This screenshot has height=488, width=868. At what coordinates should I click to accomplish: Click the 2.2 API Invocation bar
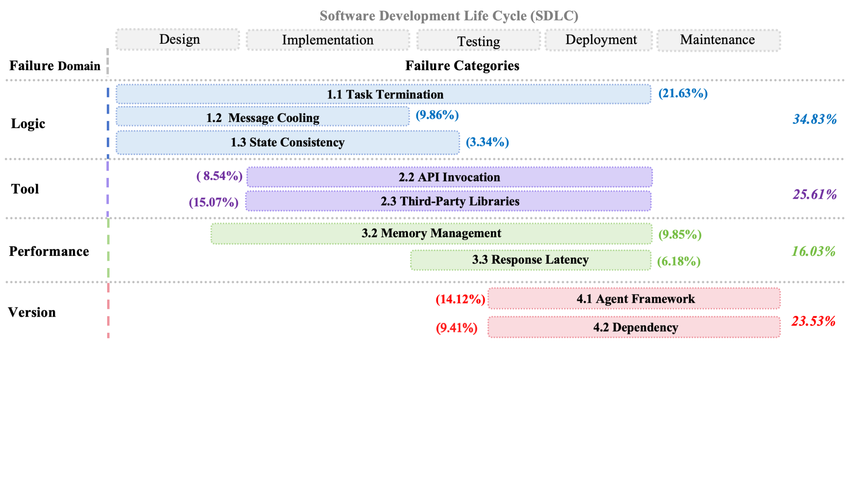pyautogui.click(x=449, y=177)
